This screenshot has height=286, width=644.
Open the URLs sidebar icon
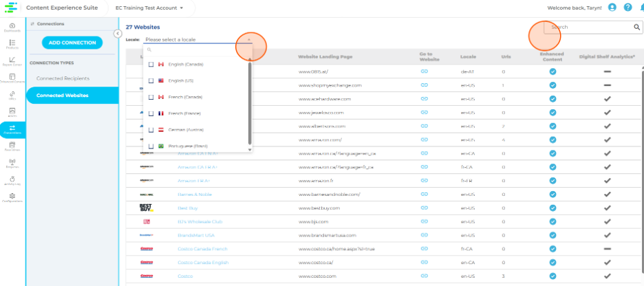(12, 96)
